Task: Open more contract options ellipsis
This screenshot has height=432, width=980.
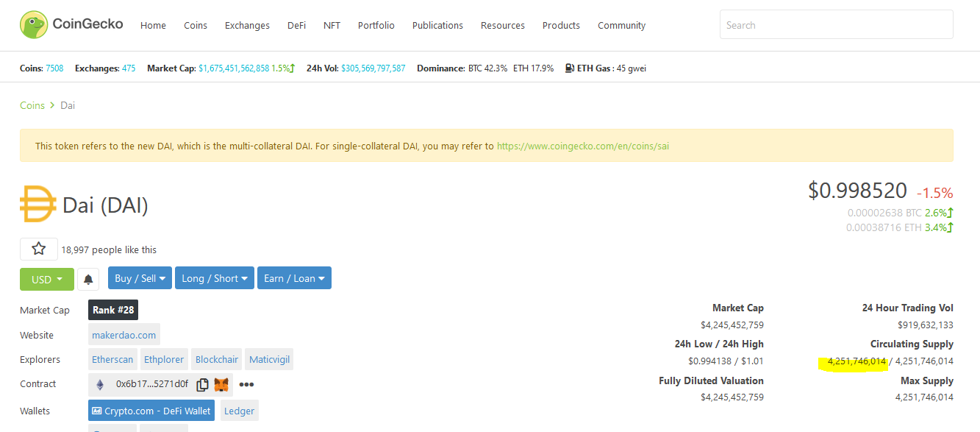Action: pyautogui.click(x=246, y=384)
